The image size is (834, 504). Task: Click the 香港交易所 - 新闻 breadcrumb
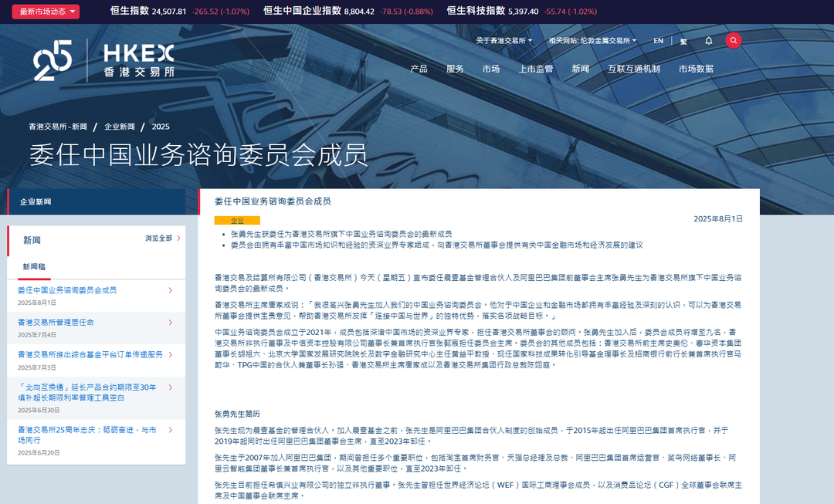click(x=58, y=127)
